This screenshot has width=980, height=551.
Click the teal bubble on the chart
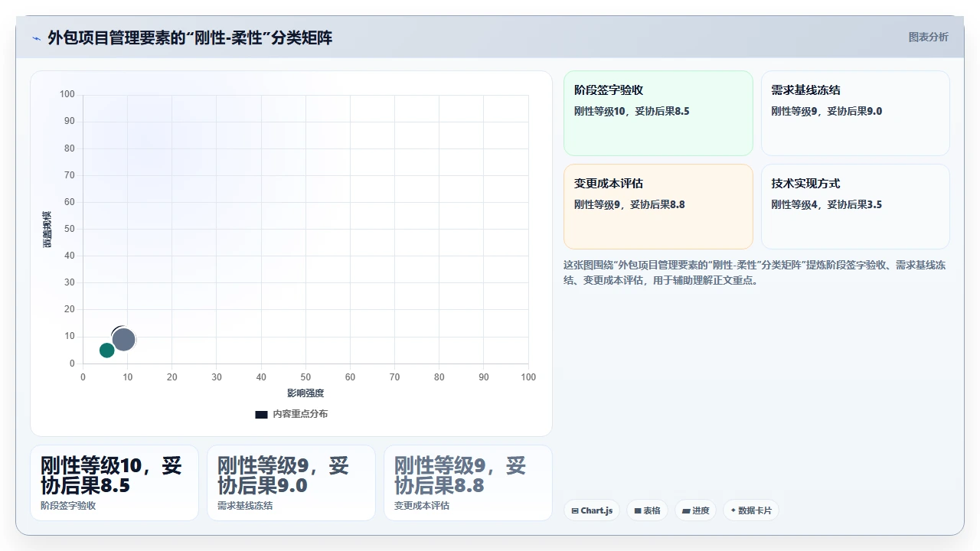point(107,350)
